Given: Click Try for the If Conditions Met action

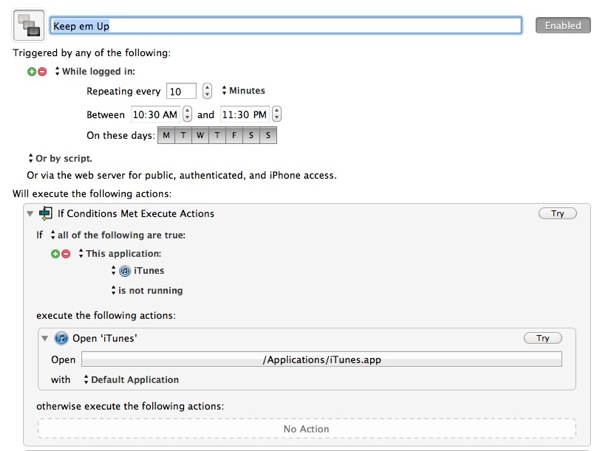Looking at the screenshot, I should (x=558, y=213).
